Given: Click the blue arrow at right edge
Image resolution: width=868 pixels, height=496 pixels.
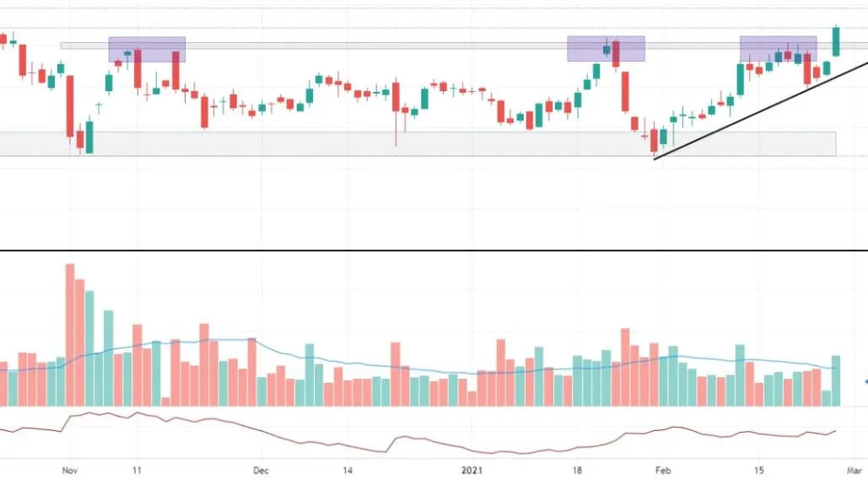Looking at the screenshot, I should [x=864, y=380].
